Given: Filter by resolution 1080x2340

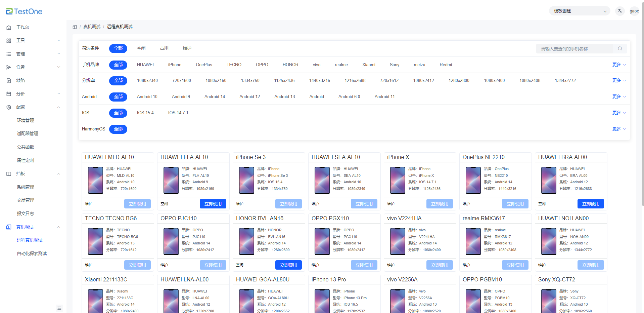Looking at the screenshot, I should pyautogui.click(x=147, y=81).
